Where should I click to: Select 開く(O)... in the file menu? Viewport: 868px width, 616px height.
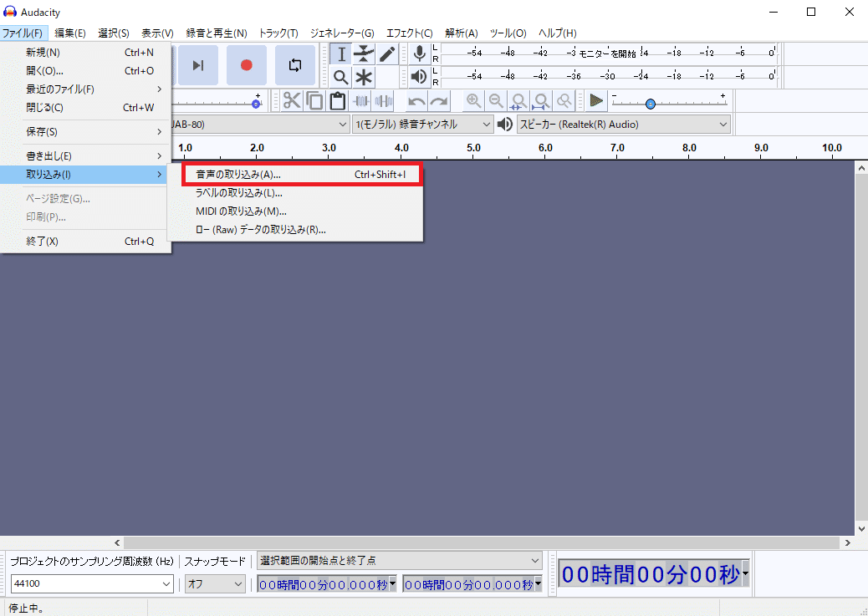pos(86,70)
